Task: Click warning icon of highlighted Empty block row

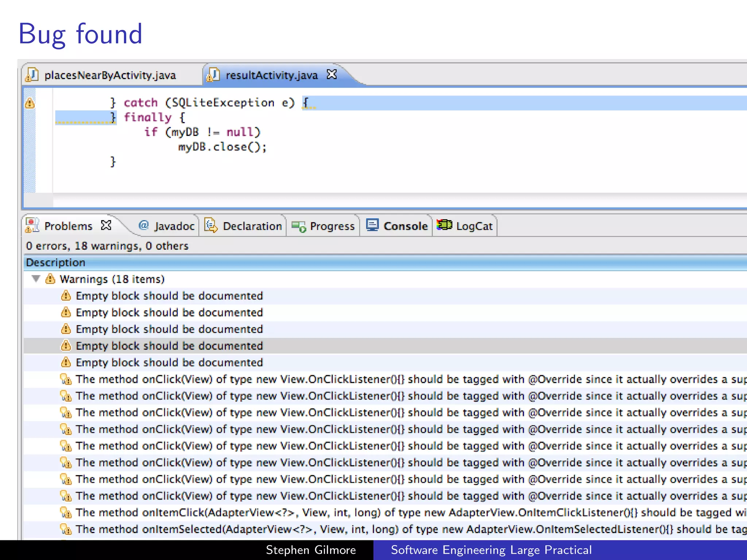Action: [66, 345]
